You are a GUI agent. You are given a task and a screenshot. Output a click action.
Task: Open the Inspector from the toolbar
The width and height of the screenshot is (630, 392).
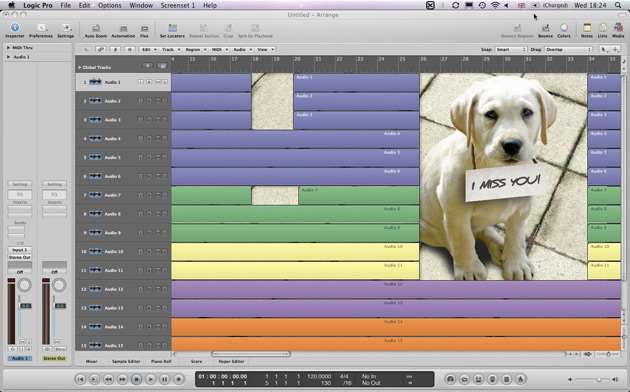tap(15, 28)
